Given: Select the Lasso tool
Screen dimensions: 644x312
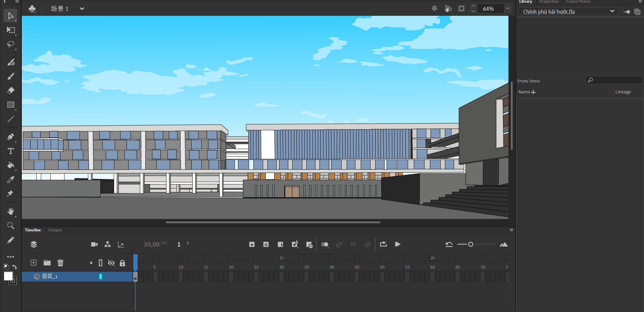Looking at the screenshot, I should (x=11, y=44).
